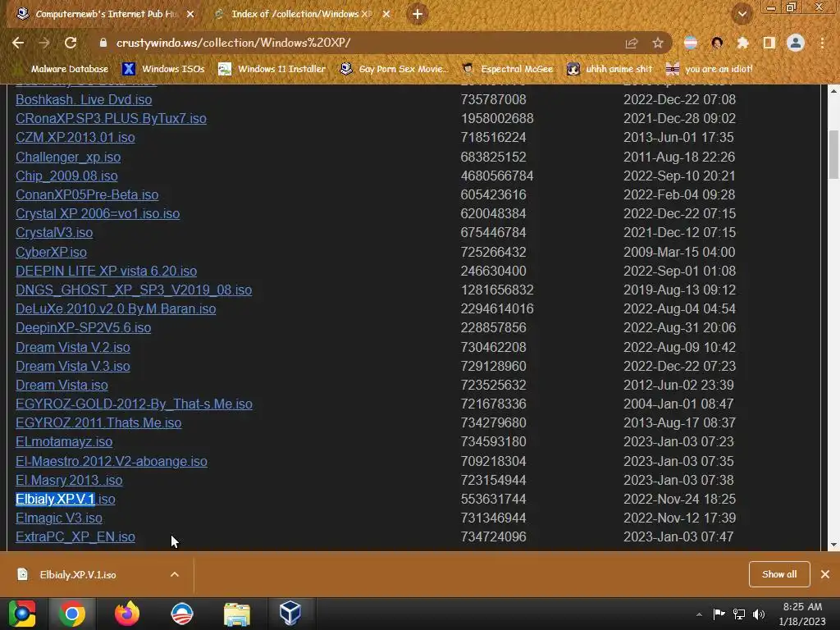The width and height of the screenshot is (840, 630).
Task: Switch to Index of /collection/Windows XP tab
Action: [x=301, y=14]
